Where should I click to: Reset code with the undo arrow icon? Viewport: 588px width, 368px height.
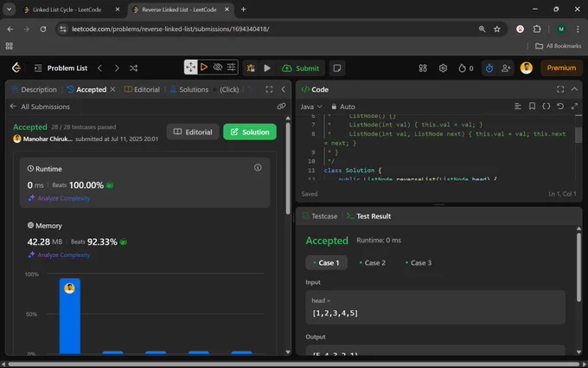tap(560, 107)
